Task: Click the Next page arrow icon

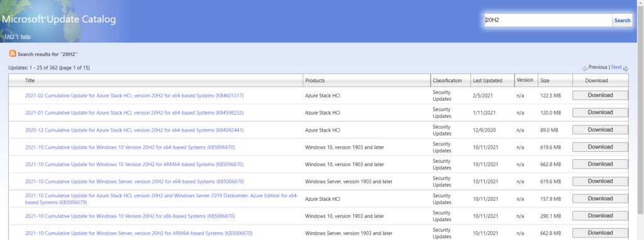Action: 626,68
